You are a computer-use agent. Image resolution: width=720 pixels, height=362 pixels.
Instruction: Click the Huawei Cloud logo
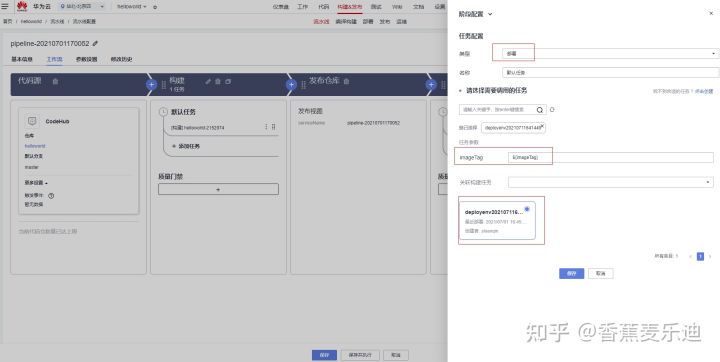(22, 6)
